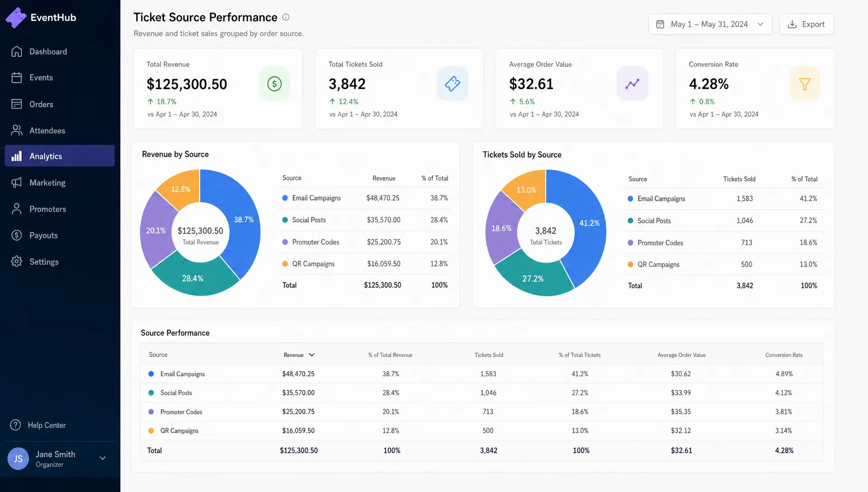This screenshot has height=492, width=868.
Task: Click the Promoters label in sidebar
Action: click(x=47, y=209)
